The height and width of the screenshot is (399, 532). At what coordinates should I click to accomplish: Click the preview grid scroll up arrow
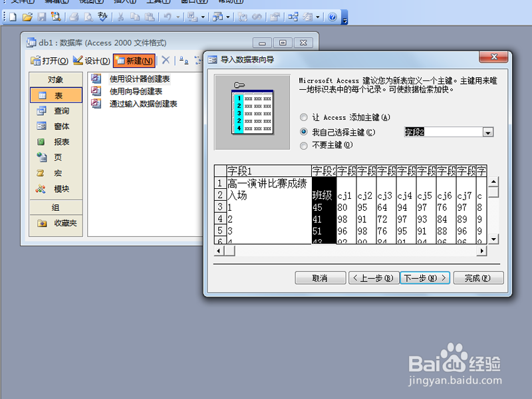pos(493,182)
